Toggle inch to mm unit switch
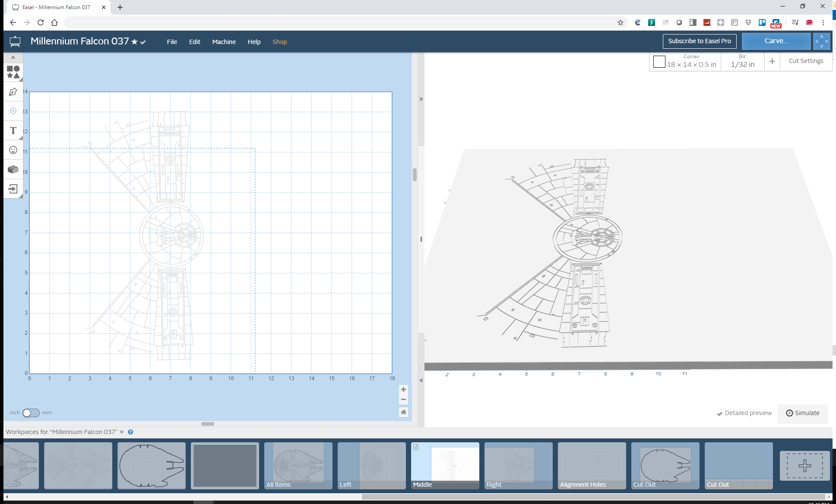836x504 pixels. (x=31, y=413)
